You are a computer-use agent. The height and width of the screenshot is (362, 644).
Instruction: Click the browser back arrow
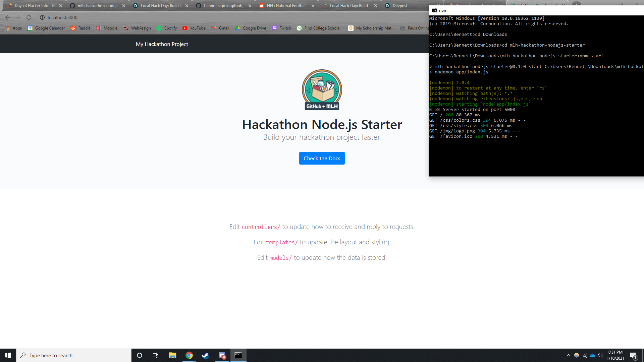7,17
